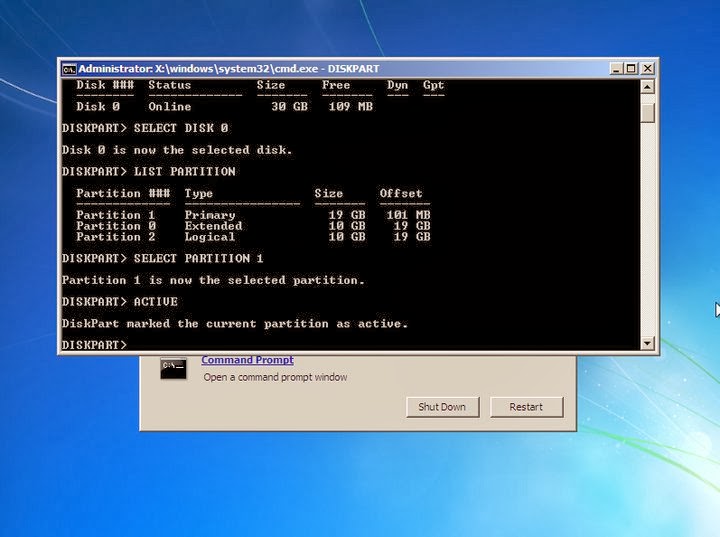Click the 'Online' status value
The image size is (720, 537).
click(x=169, y=107)
